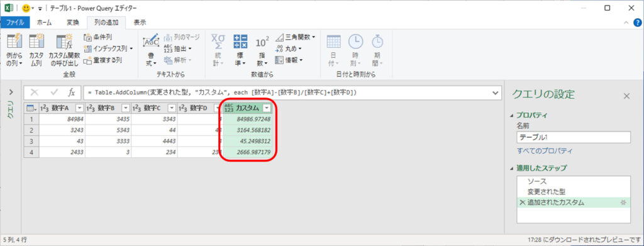
Task: Click the ABC123 type icon of カスタム
Action: coord(229,108)
